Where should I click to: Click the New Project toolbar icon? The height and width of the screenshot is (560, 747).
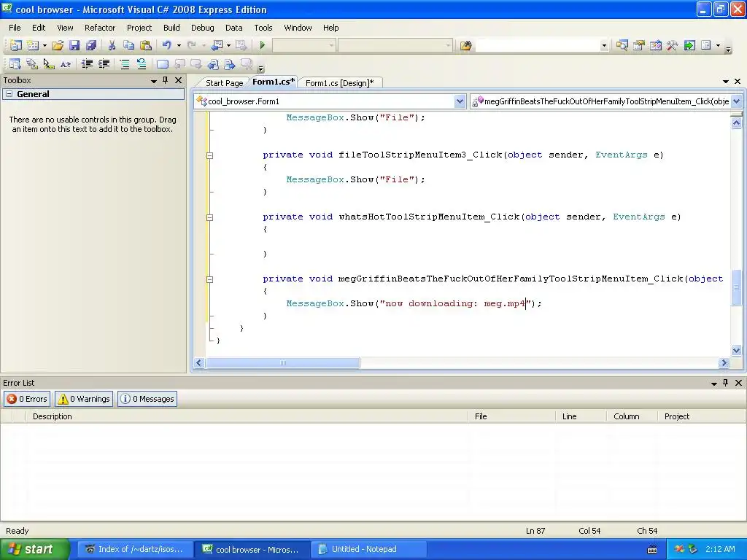click(x=16, y=45)
